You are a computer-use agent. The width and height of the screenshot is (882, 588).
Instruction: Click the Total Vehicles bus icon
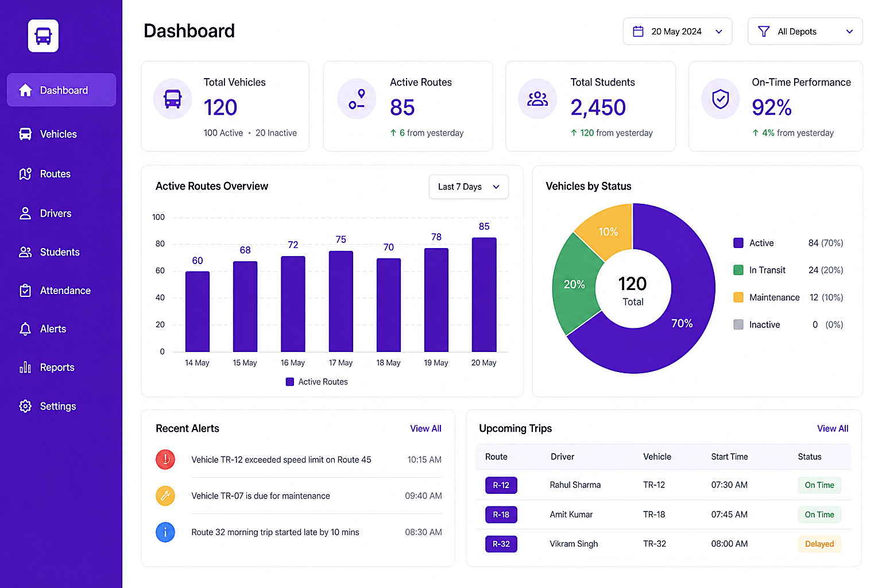click(x=173, y=99)
